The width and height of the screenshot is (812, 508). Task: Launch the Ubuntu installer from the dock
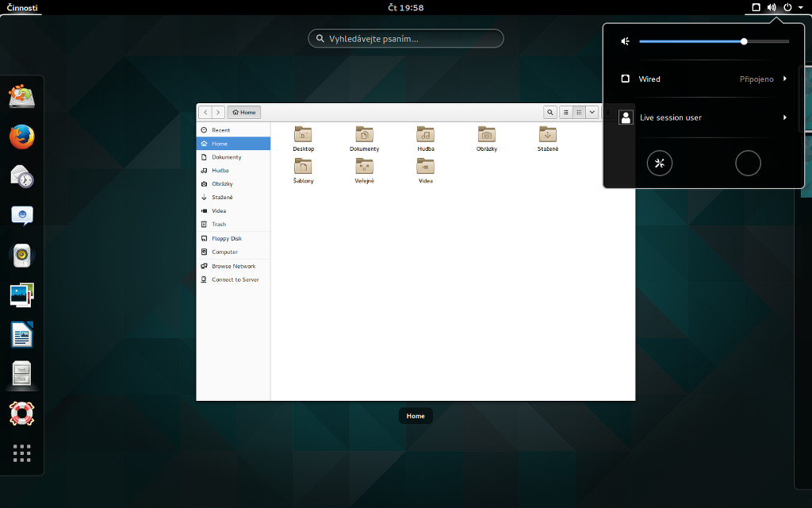coord(21,96)
